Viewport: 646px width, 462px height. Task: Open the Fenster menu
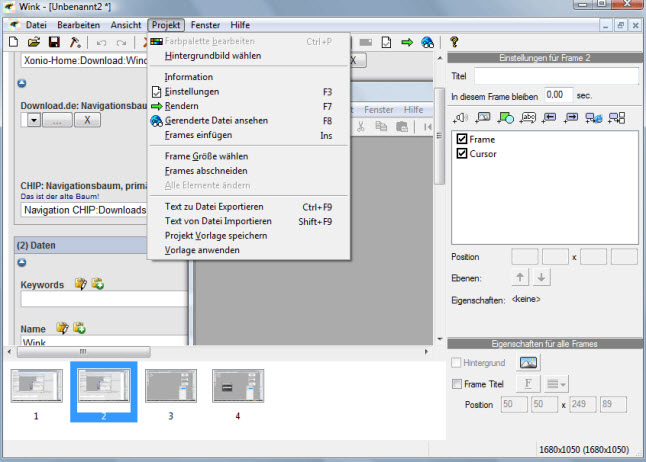tap(205, 25)
